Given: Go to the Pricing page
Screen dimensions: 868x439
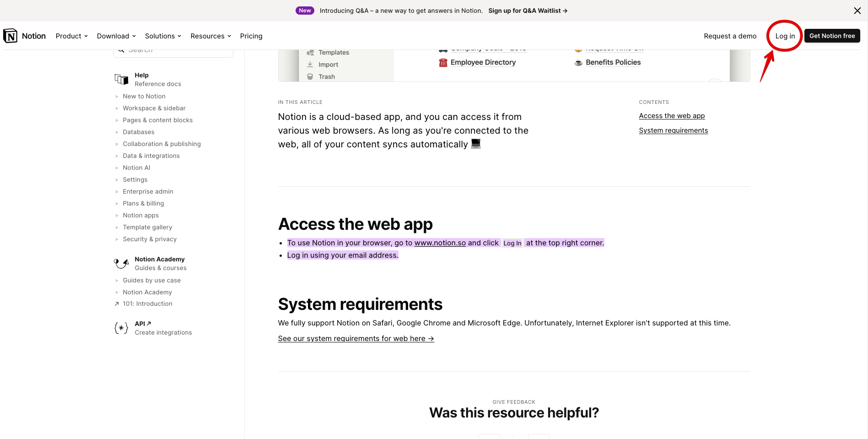Looking at the screenshot, I should (x=251, y=36).
